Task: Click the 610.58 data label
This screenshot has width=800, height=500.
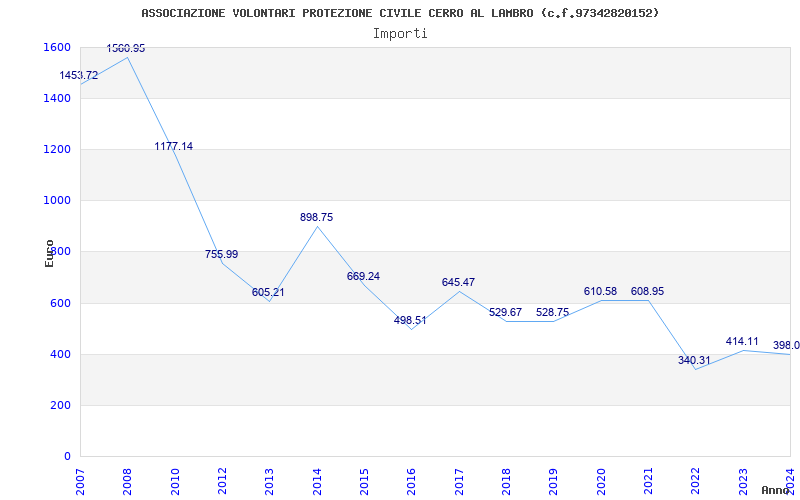Action: [x=600, y=291]
